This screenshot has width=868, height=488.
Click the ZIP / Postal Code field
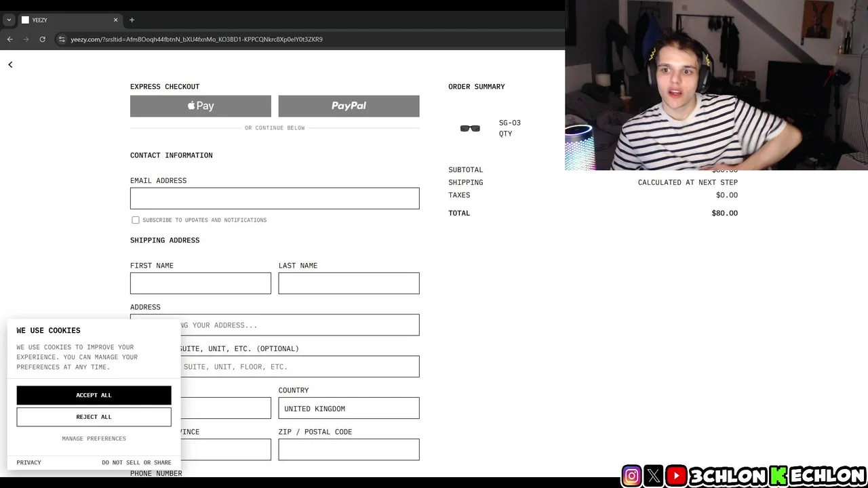click(349, 449)
